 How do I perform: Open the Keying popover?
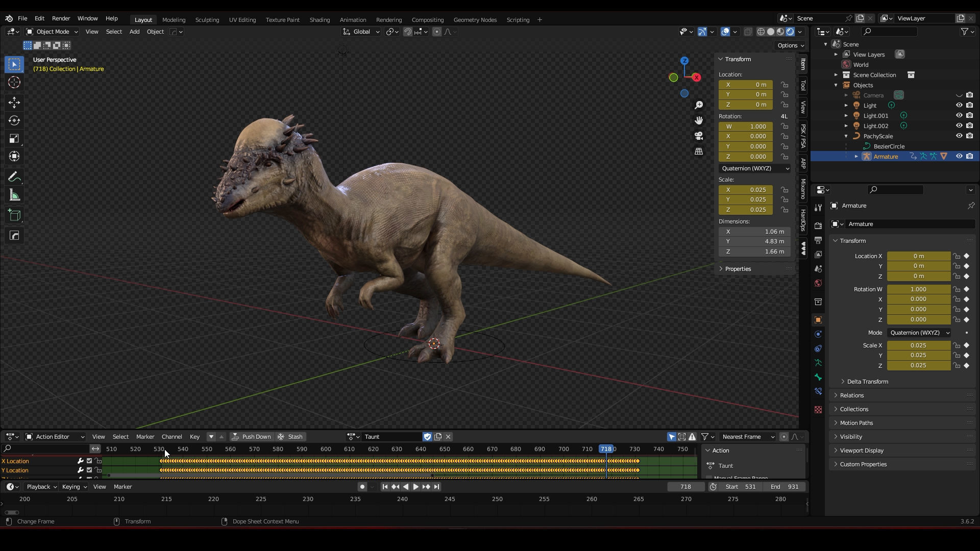pyautogui.click(x=74, y=487)
